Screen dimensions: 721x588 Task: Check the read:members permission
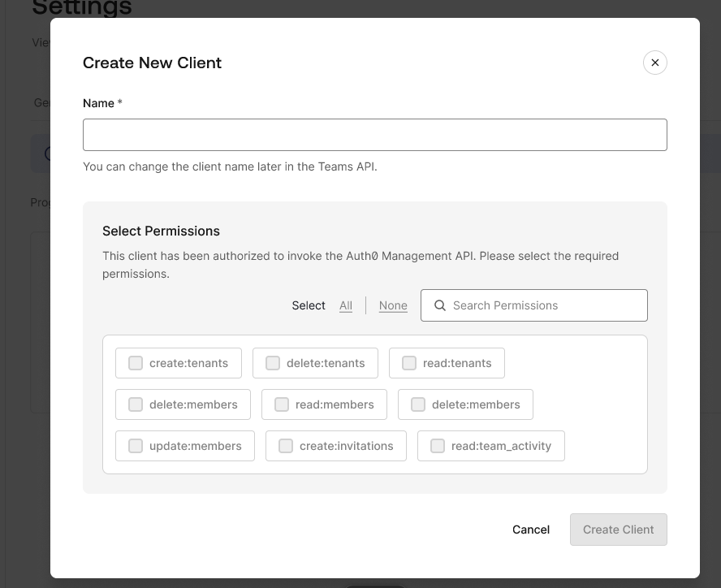click(x=282, y=404)
